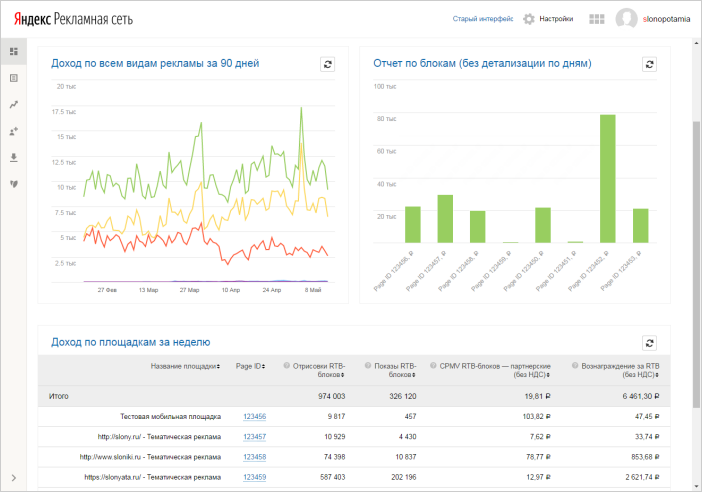Open the slonopotamia account name

(x=666, y=19)
